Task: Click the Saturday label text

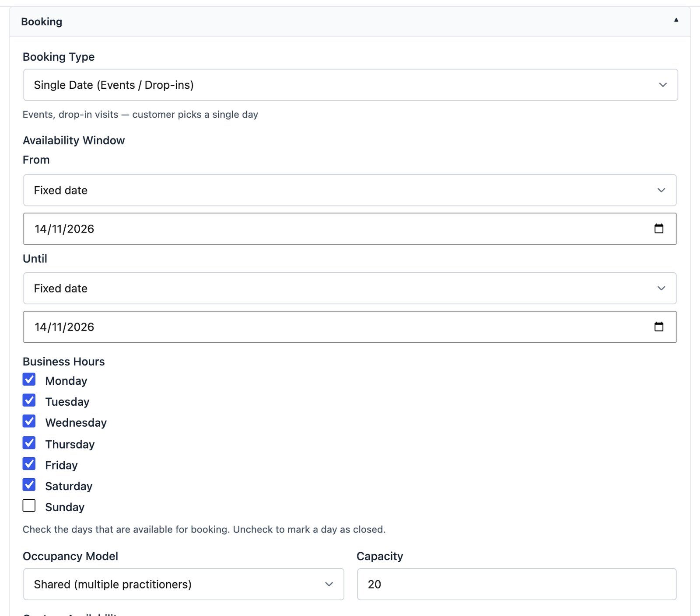Action: [69, 486]
